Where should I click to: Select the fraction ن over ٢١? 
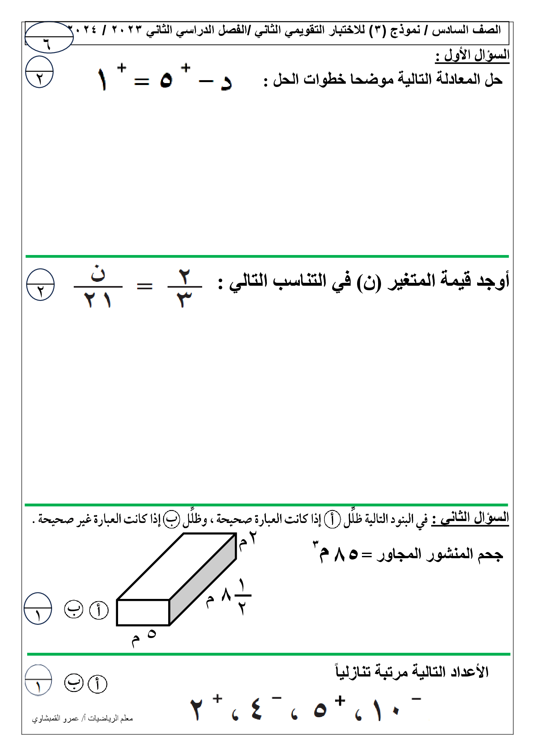(x=98, y=287)
